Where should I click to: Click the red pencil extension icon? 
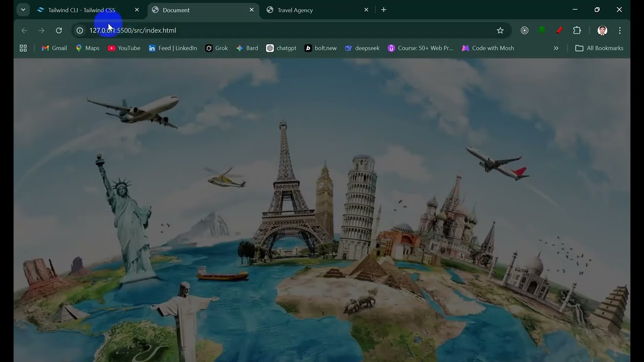(x=559, y=31)
